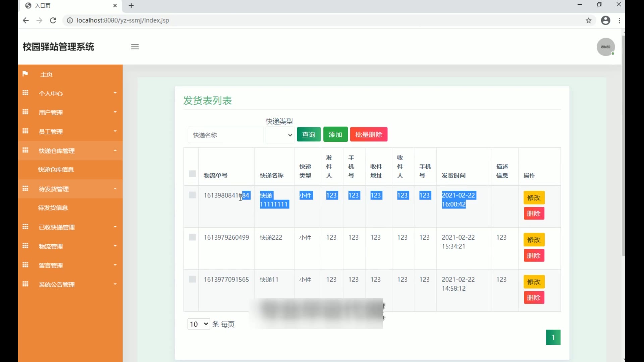Open Chrome profile account icon
The height and width of the screenshot is (362, 644).
(x=605, y=20)
